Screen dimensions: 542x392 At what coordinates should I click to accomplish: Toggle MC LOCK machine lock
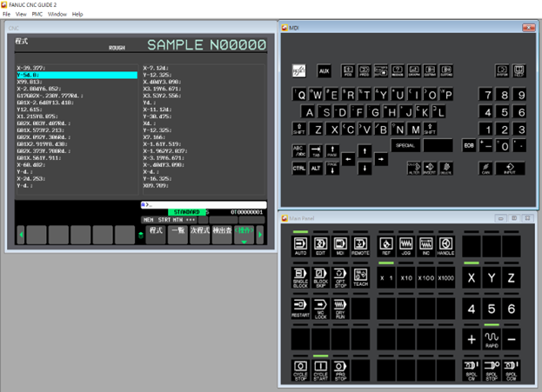[x=320, y=309]
